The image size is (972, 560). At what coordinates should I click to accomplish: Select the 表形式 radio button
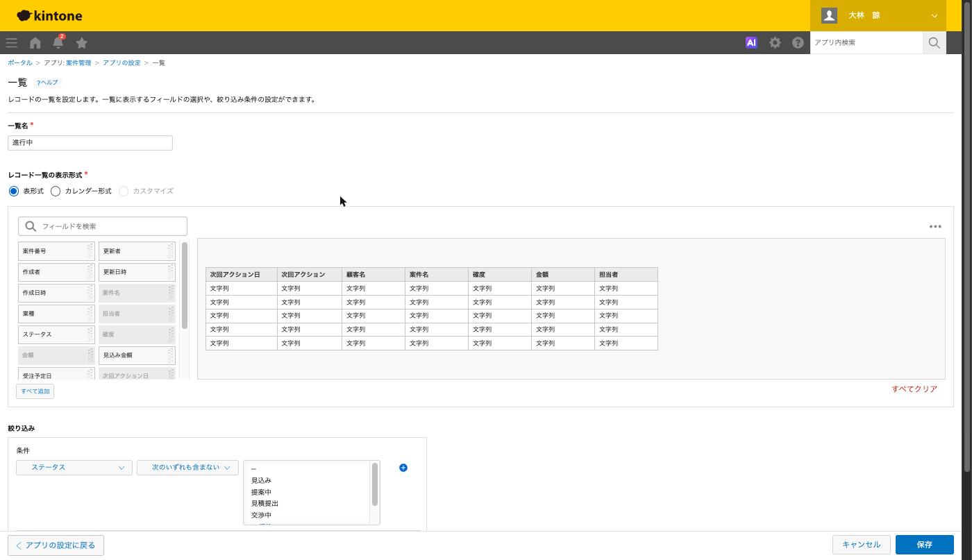pyautogui.click(x=14, y=191)
